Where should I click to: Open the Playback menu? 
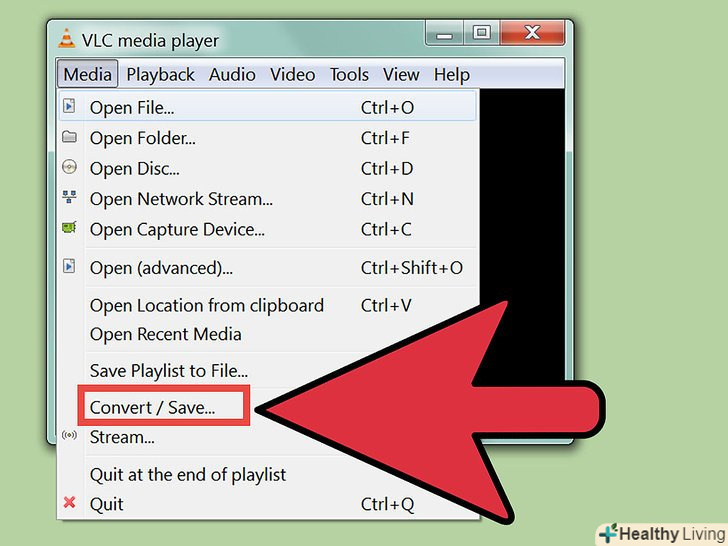[160, 75]
